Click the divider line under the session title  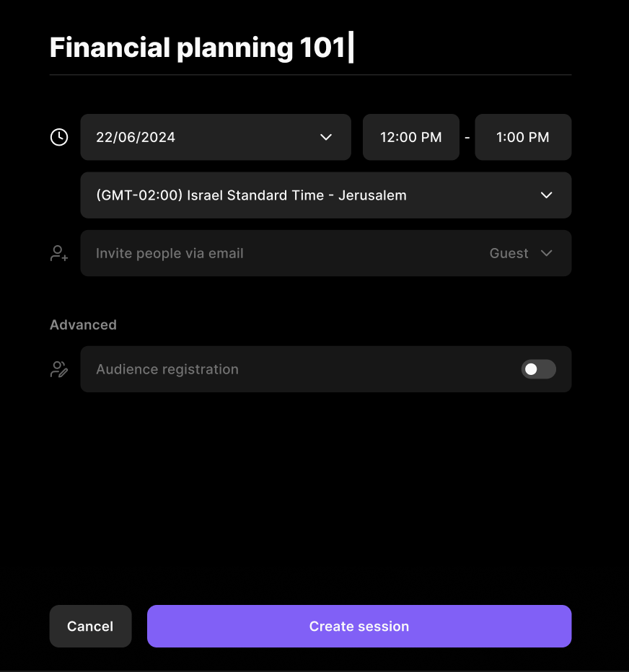pyautogui.click(x=310, y=74)
